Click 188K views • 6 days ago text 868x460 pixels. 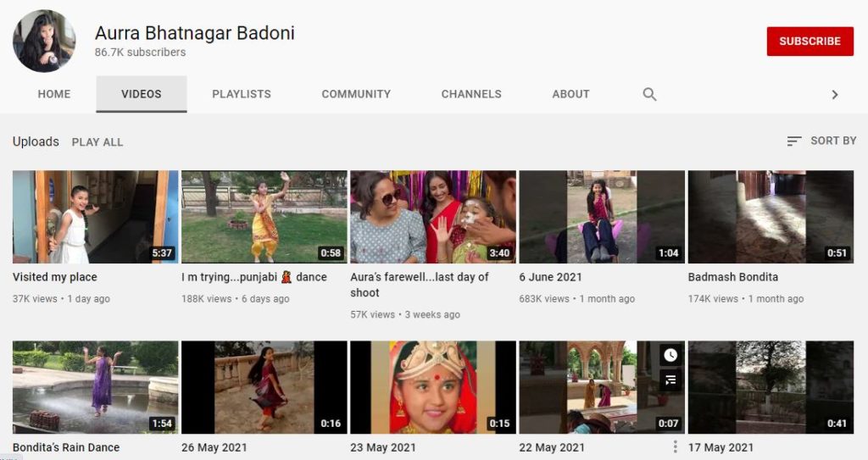[236, 299]
